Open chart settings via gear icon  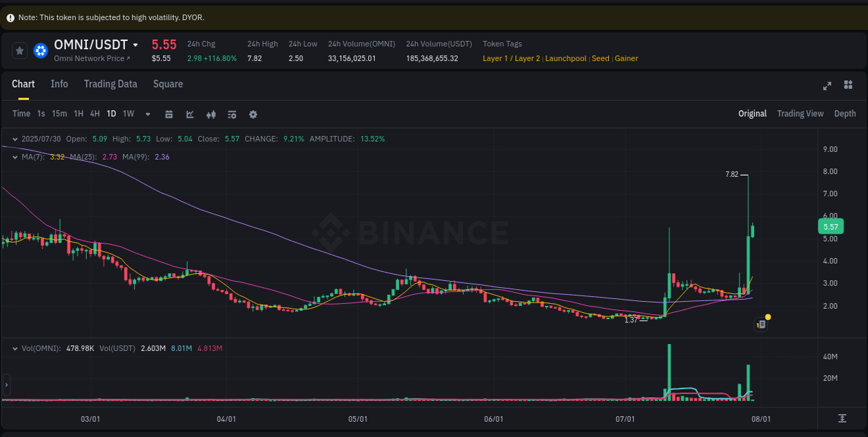click(x=253, y=114)
